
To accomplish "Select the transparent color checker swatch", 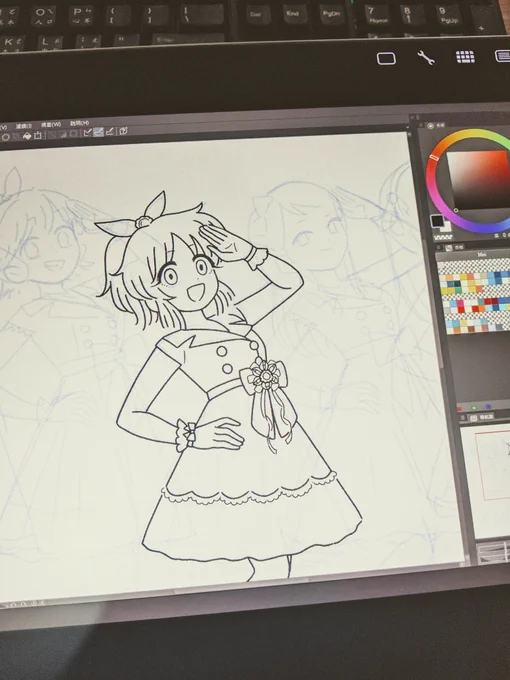I will click(x=443, y=237).
